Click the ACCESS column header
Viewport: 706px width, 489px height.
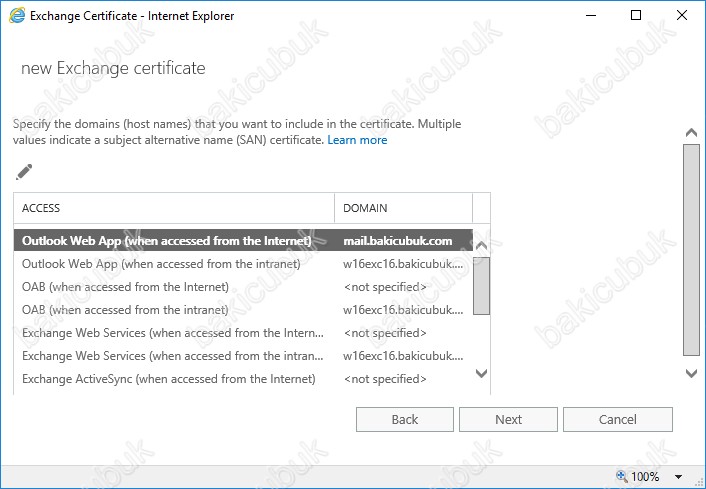pyautogui.click(x=174, y=208)
